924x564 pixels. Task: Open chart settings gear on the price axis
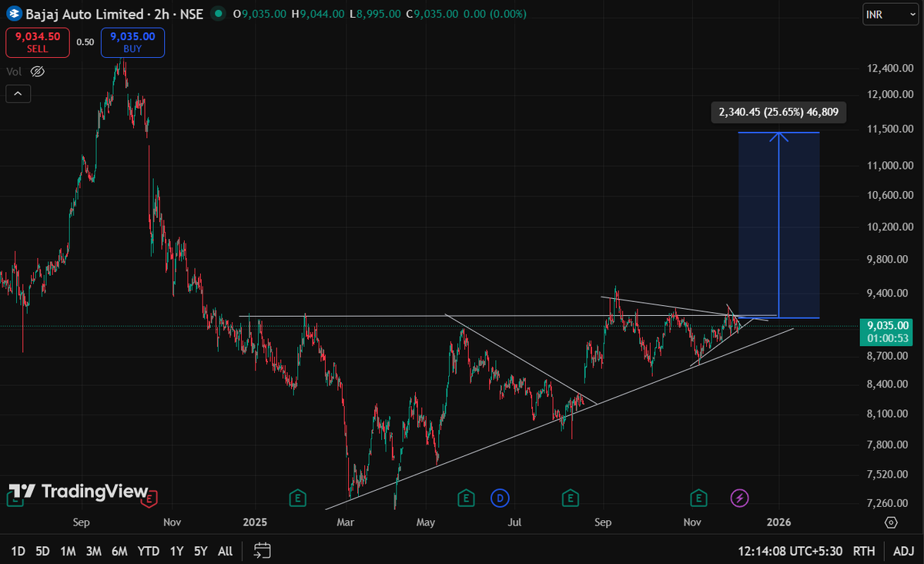[891, 522]
